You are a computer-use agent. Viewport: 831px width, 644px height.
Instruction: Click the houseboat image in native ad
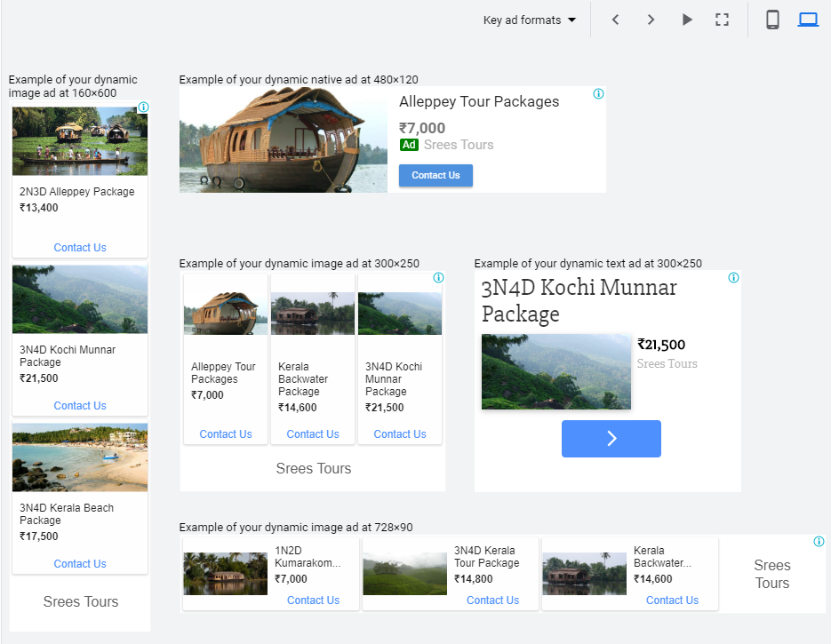(284, 140)
